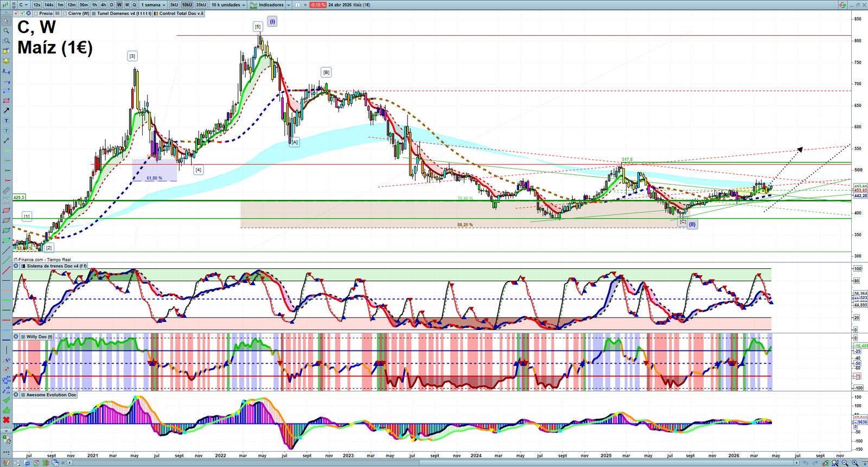Click the zoom out magnifier at bottom right

tap(845, 463)
